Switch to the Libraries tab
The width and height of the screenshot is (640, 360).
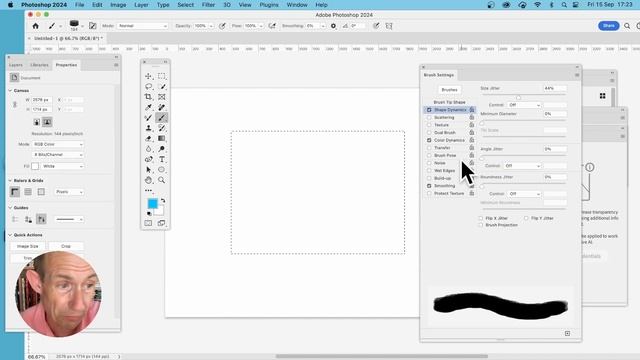[x=39, y=65]
